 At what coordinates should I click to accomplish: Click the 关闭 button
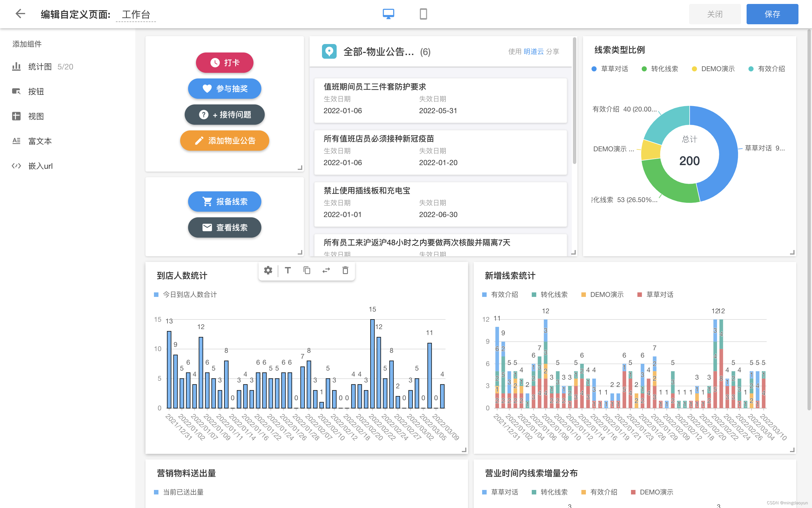[x=715, y=14]
